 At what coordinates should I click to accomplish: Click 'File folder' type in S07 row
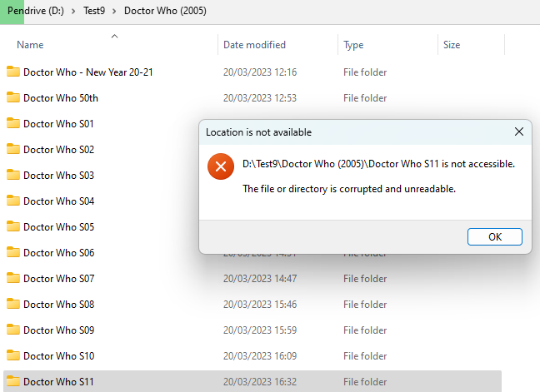click(x=365, y=279)
